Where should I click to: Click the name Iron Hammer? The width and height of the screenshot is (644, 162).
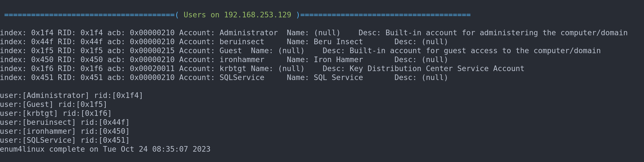pyautogui.click(x=338, y=60)
